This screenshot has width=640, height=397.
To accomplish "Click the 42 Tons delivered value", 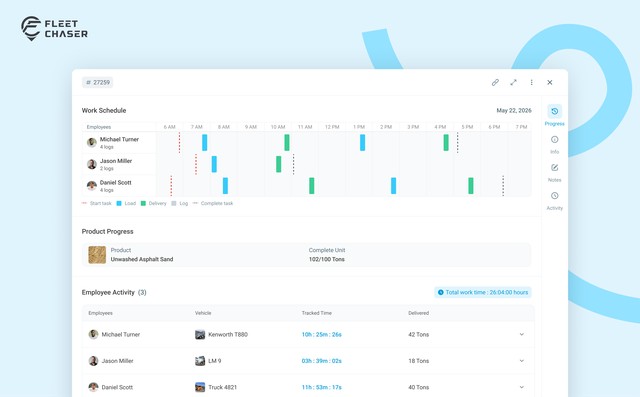I will click(418, 335).
